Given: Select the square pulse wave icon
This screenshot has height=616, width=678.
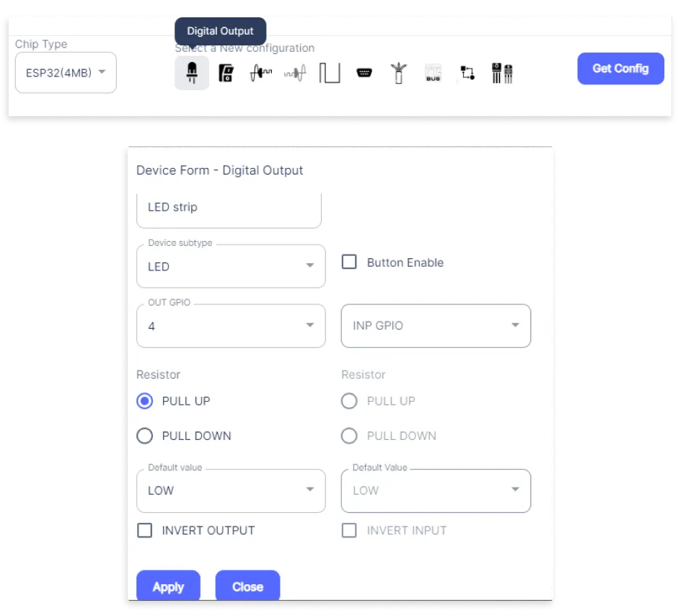Looking at the screenshot, I should 330,73.
